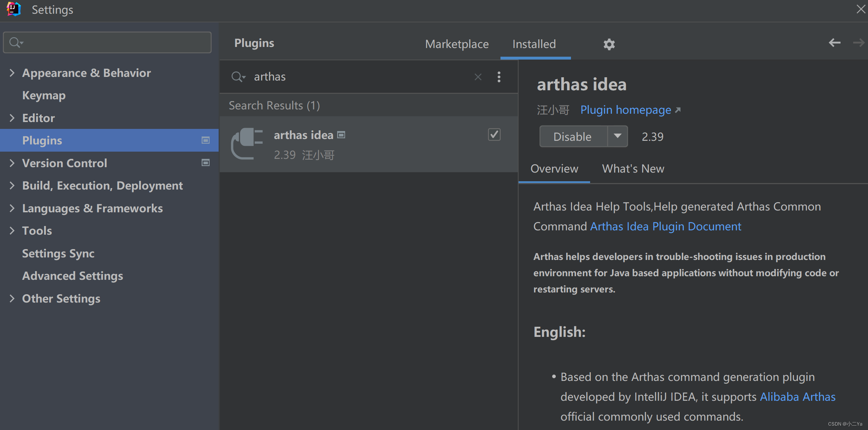This screenshot has width=868, height=430.
Task: Expand Build, Execution, Deployment section
Action: 12,186
